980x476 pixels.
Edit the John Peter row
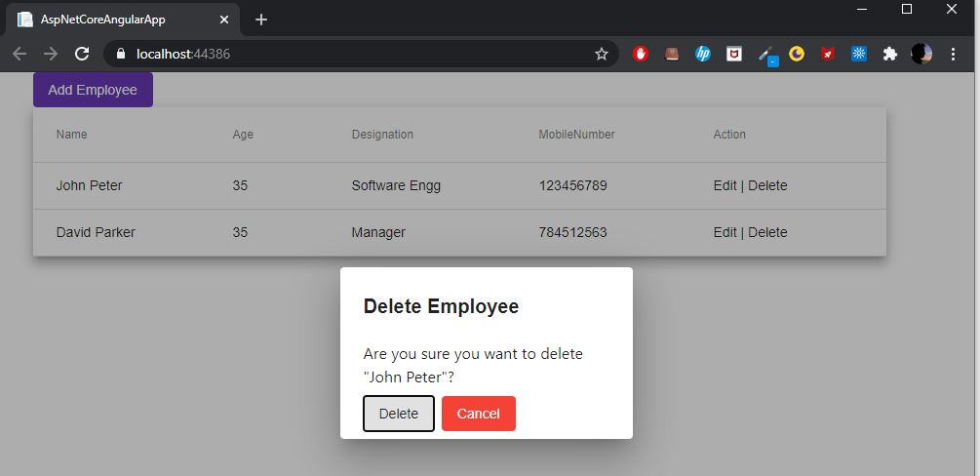point(725,185)
